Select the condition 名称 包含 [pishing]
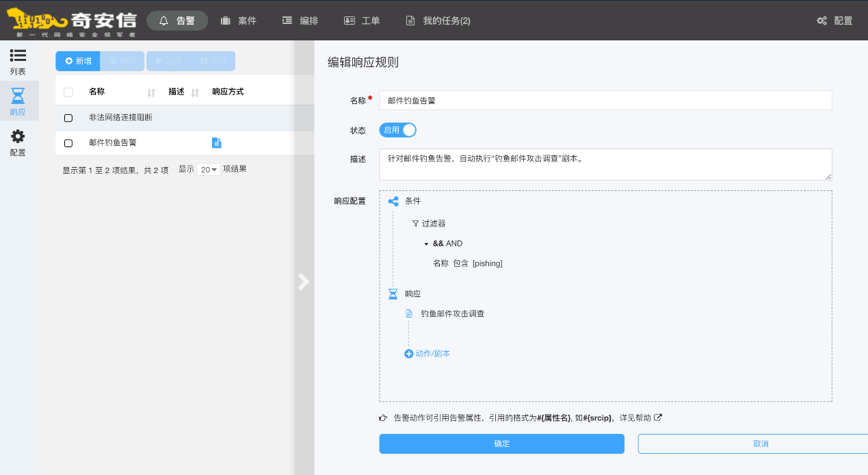The image size is (868, 475). tap(468, 264)
